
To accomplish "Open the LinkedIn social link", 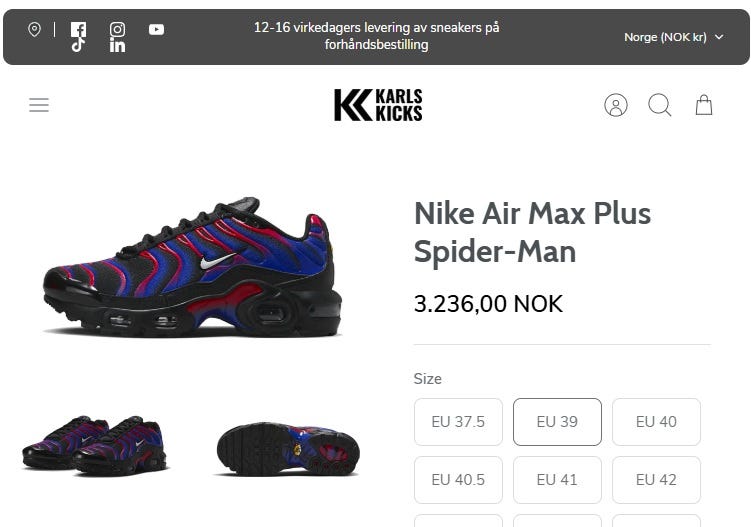I will (x=117, y=45).
